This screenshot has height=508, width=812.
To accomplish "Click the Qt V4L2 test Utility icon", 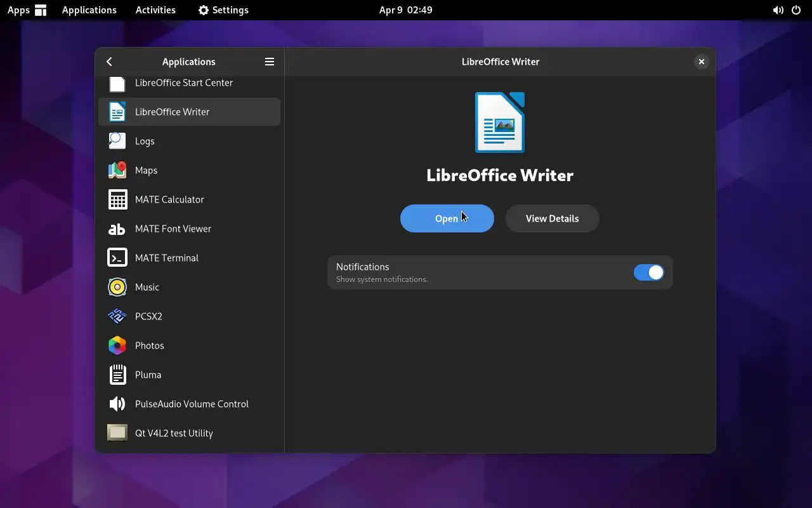I will [117, 433].
